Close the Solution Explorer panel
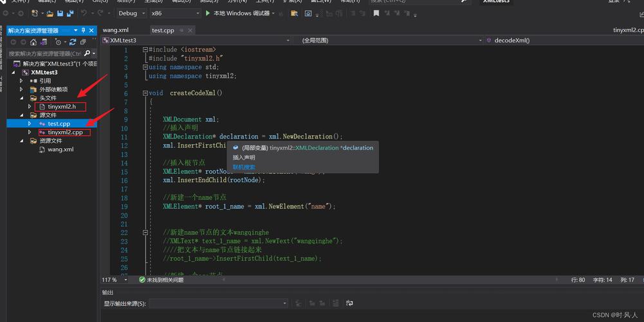The height and width of the screenshot is (322, 644). 91,30
